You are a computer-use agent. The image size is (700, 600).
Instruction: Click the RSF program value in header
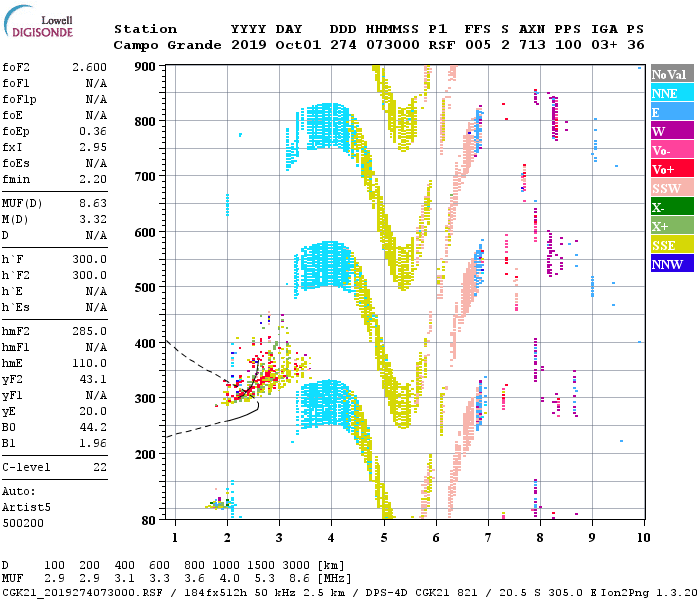(x=442, y=45)
